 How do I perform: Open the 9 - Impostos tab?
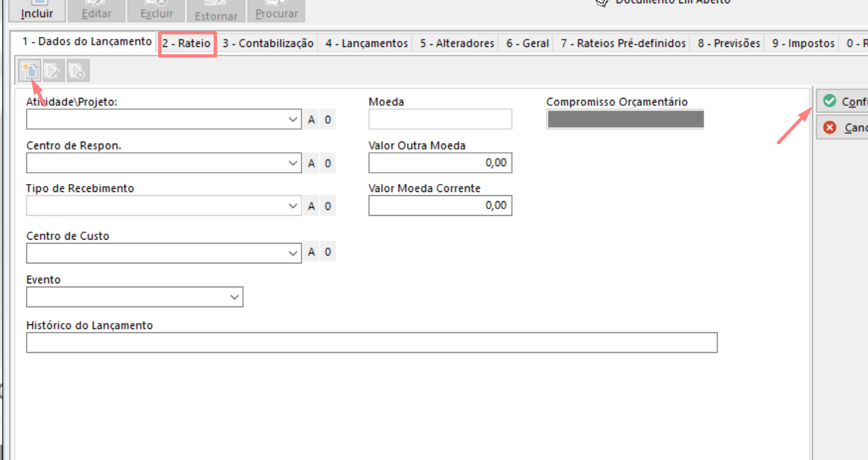[x=803, y=43]
